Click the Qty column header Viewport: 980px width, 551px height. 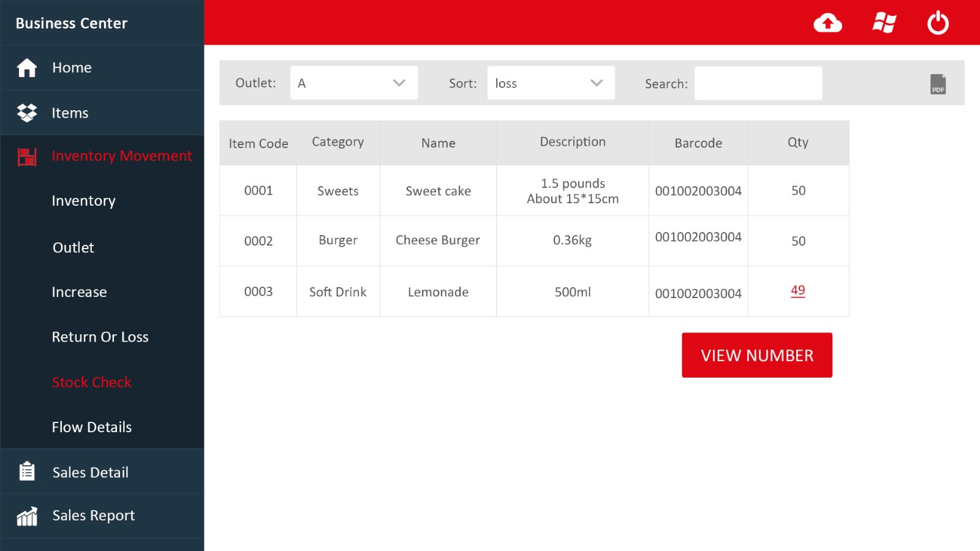tap(797, 143)
